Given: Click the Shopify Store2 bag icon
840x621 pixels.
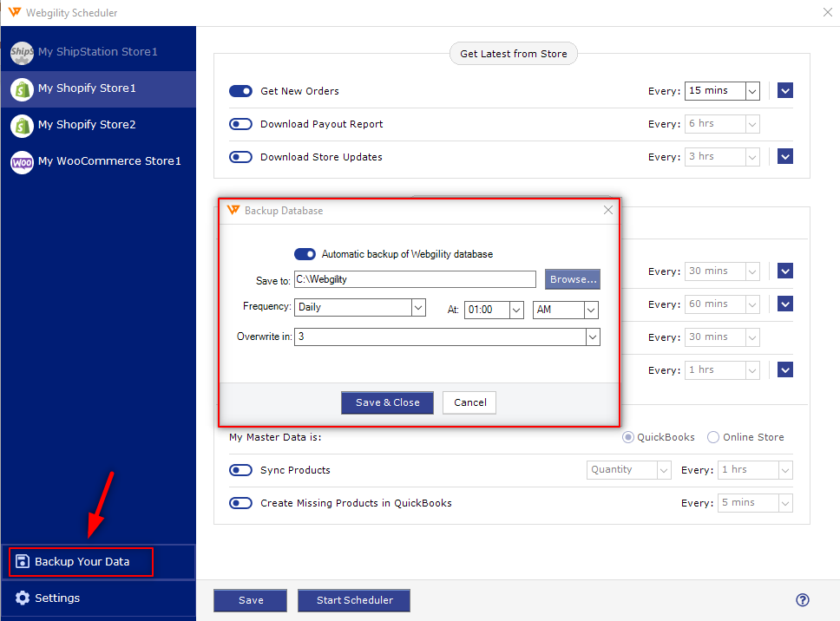Looking at the screenshot, I should [x=22, y=126].
